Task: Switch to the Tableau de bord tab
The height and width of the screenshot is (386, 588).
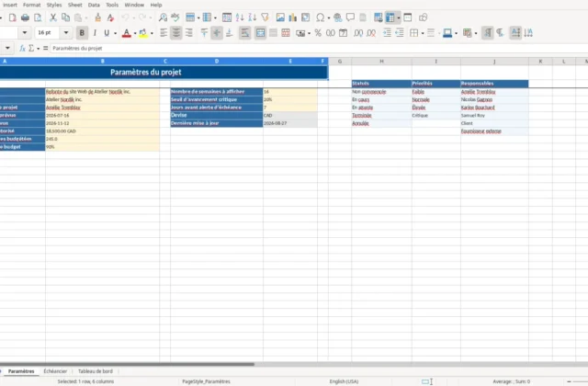Action: point(96,371)
